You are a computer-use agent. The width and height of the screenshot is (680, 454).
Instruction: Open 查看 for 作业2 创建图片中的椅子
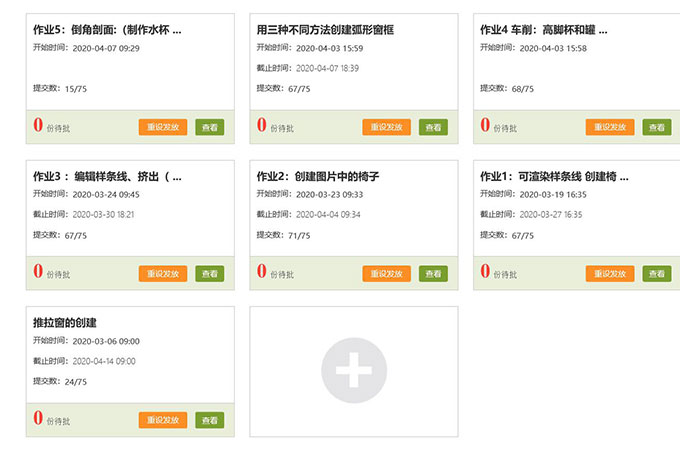[x=433, y=273]
